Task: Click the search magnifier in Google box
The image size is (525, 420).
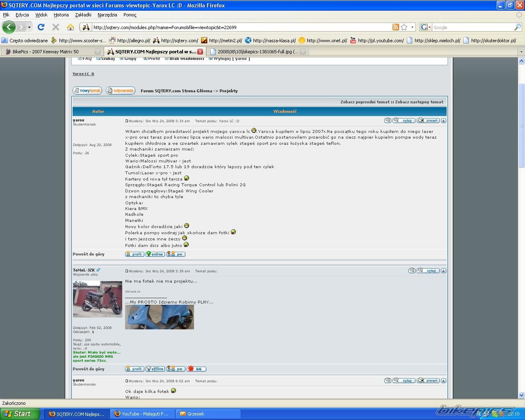Action: 518,27
